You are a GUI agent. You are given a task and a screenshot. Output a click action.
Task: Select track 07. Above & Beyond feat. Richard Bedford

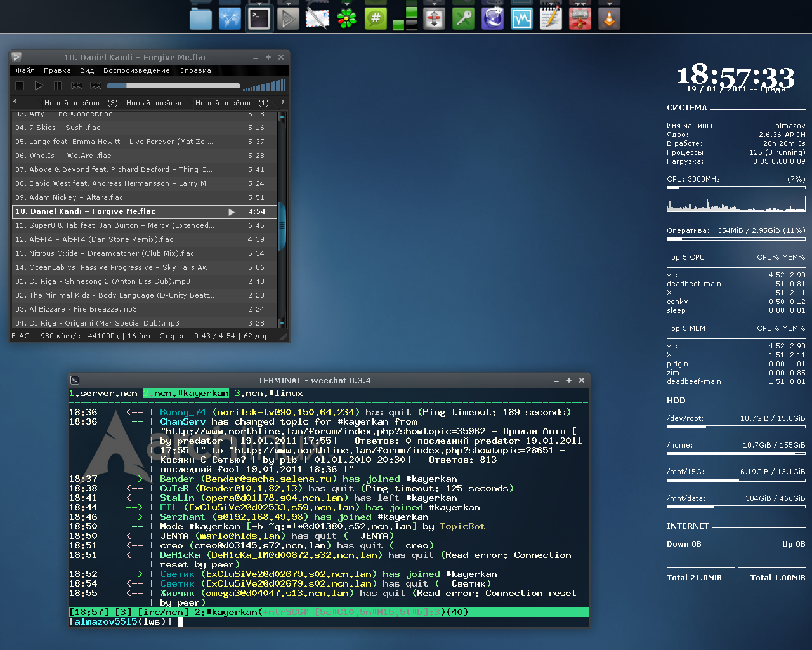(145, 169)
